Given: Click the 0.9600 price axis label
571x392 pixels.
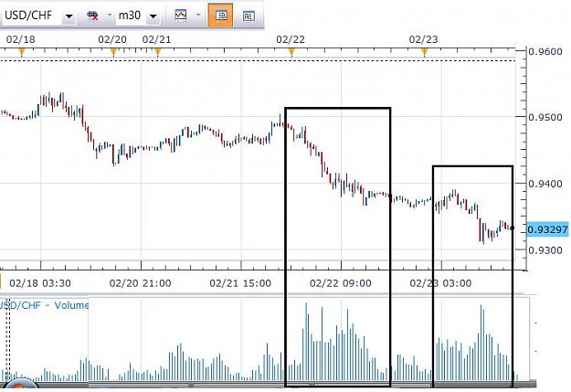Looking at the screenshot, I should pos(545,51).
